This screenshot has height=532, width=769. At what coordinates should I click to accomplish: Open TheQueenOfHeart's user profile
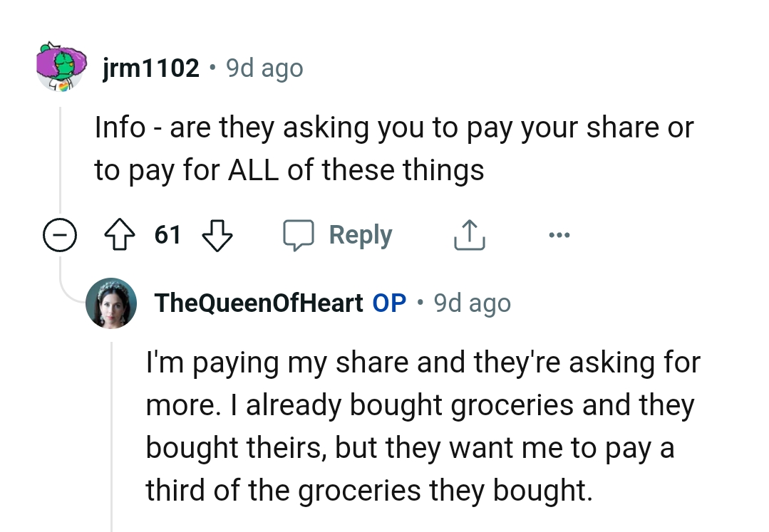coord(257,302)
